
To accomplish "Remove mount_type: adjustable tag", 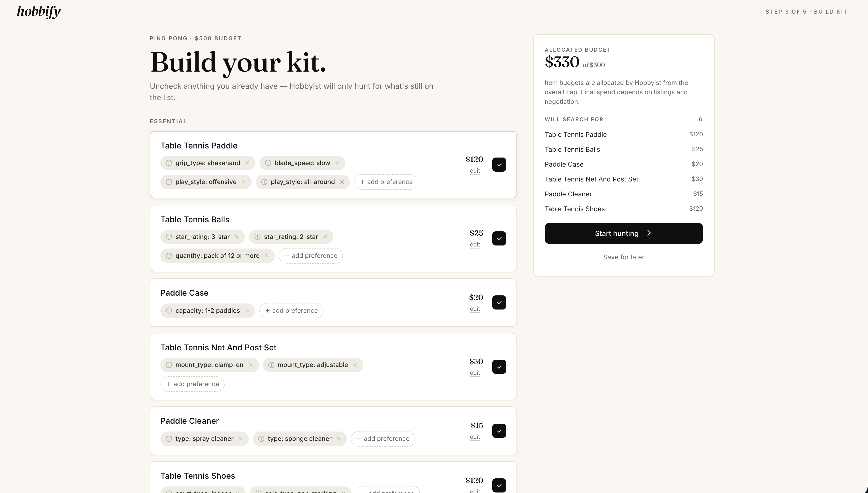I will point(355,365).
